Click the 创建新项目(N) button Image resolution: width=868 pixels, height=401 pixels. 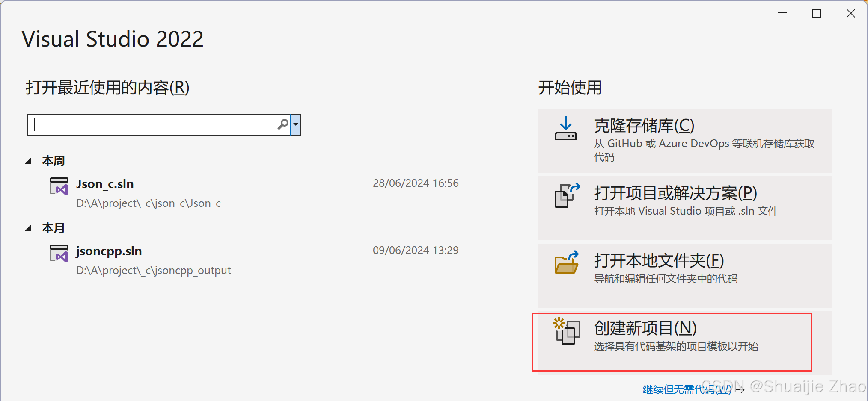point(685,343)
